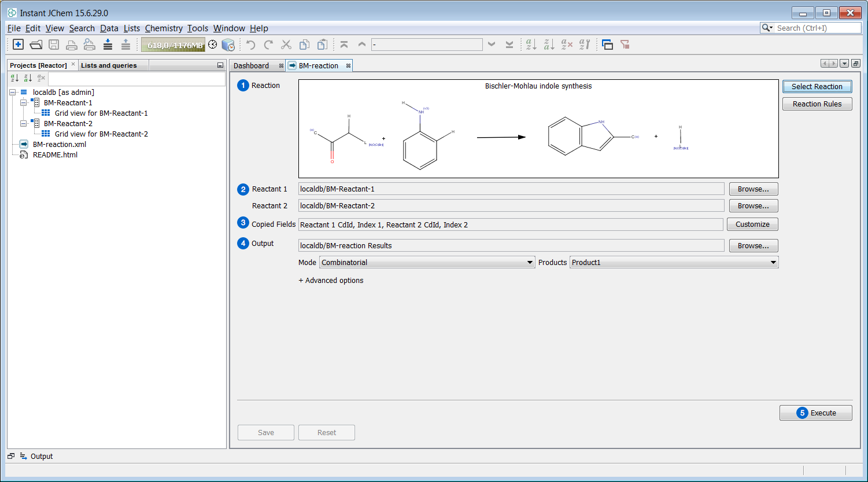Click the Open project folder icon
The image size is (868, 482).
tap(36, 45)
